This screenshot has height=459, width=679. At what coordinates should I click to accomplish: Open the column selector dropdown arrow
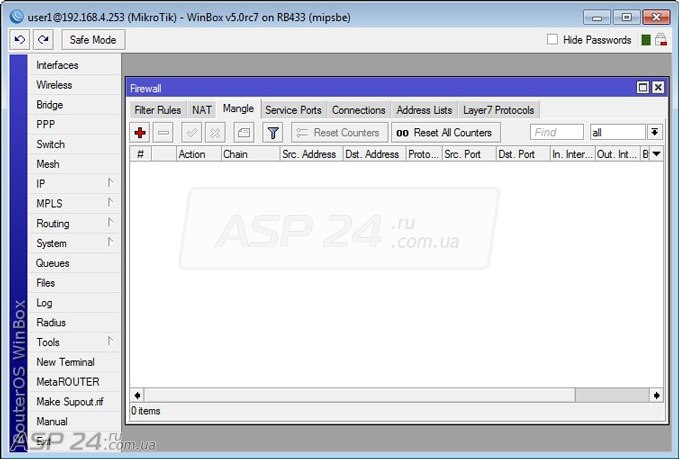click(x=656, y=154)
